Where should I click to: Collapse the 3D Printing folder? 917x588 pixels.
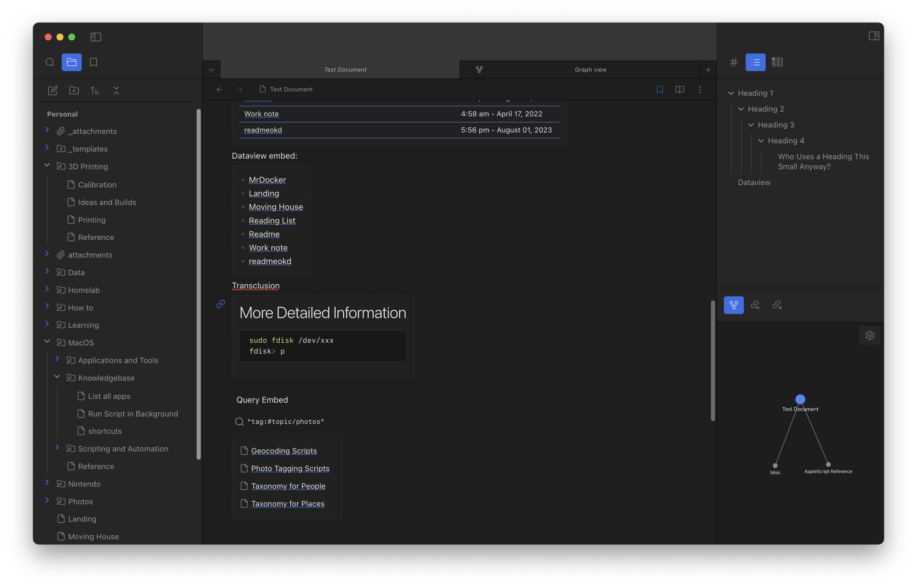click(x=47, y=165)
